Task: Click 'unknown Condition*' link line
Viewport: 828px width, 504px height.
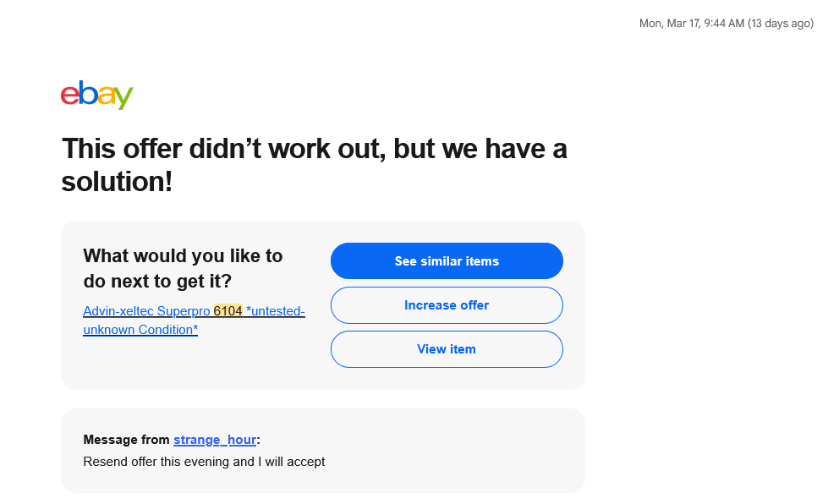Action: tap(140, 329)
